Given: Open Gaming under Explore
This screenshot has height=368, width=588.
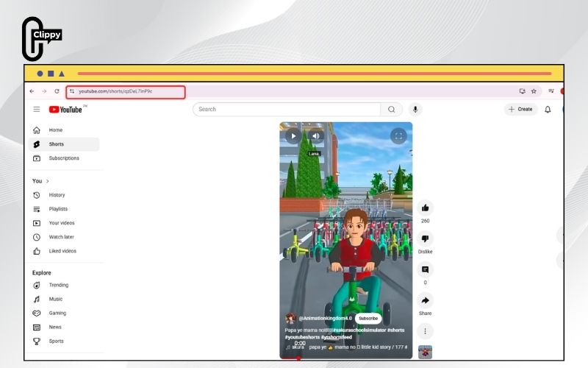Looking at the screenshot, I should coord(64,313).
